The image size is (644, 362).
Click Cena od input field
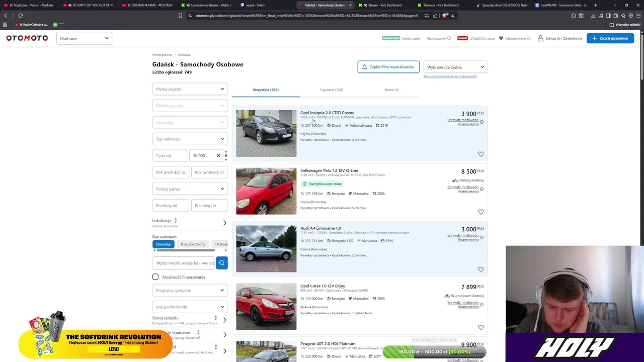pos(170,156)
